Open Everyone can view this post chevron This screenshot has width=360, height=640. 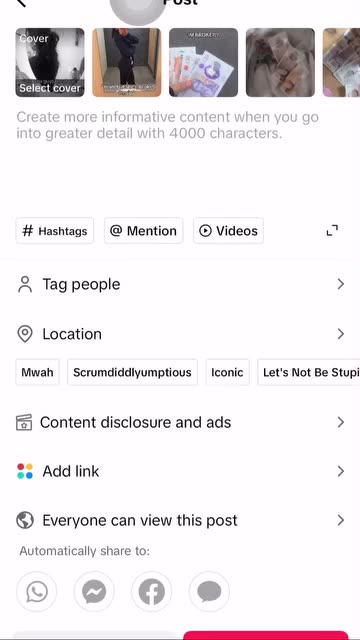[341, 520]
